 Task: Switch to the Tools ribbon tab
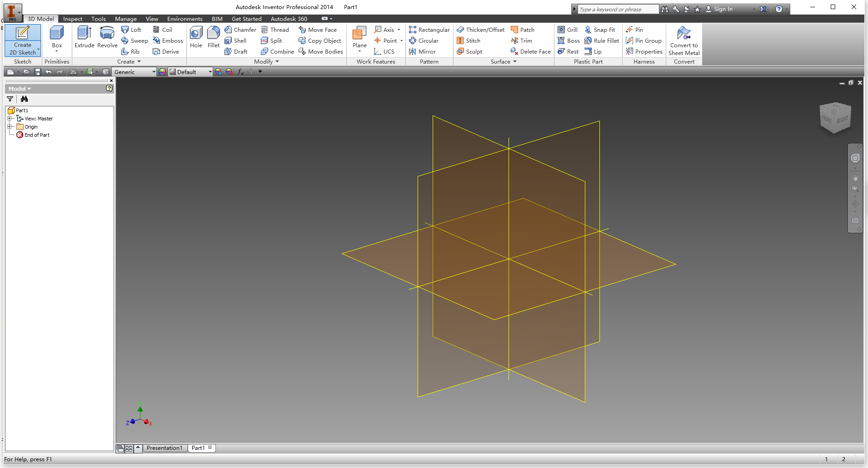(x=98, y=19)
